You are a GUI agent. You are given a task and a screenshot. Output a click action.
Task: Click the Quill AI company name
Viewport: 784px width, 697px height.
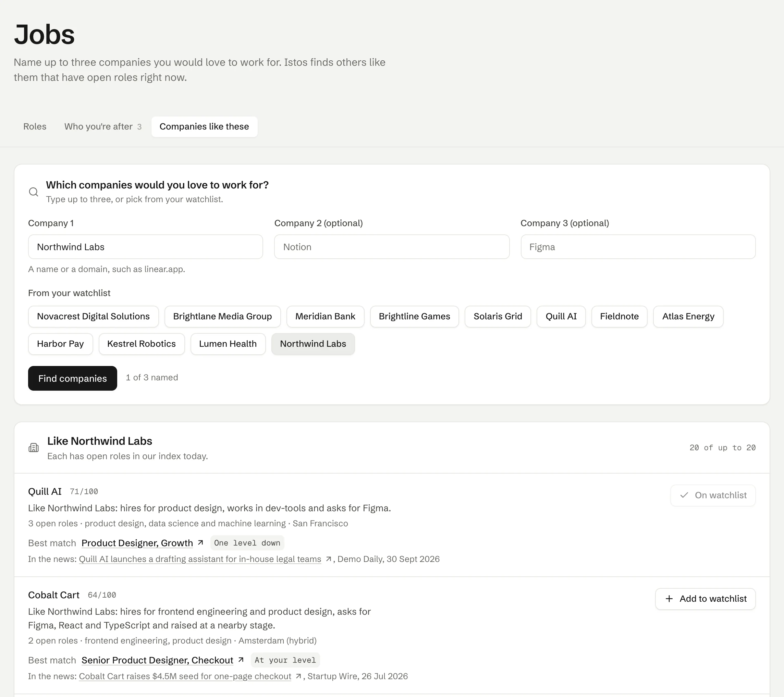(45, 491)
